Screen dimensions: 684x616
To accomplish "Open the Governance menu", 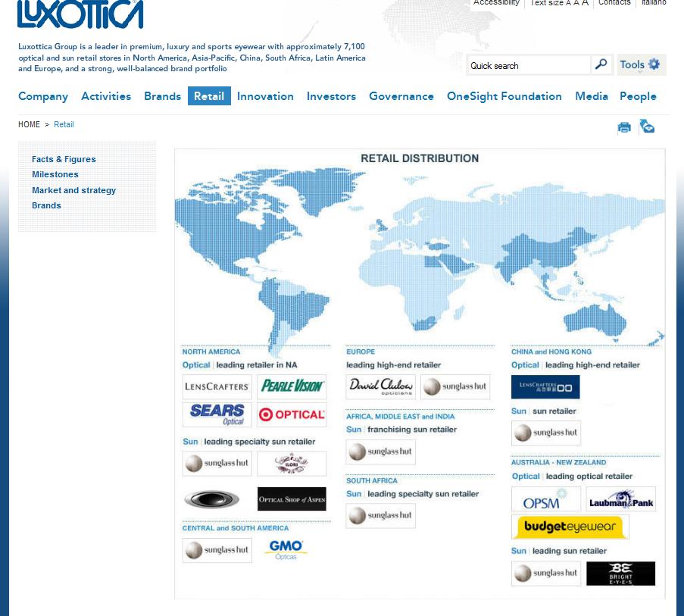I will coord(401,96).
